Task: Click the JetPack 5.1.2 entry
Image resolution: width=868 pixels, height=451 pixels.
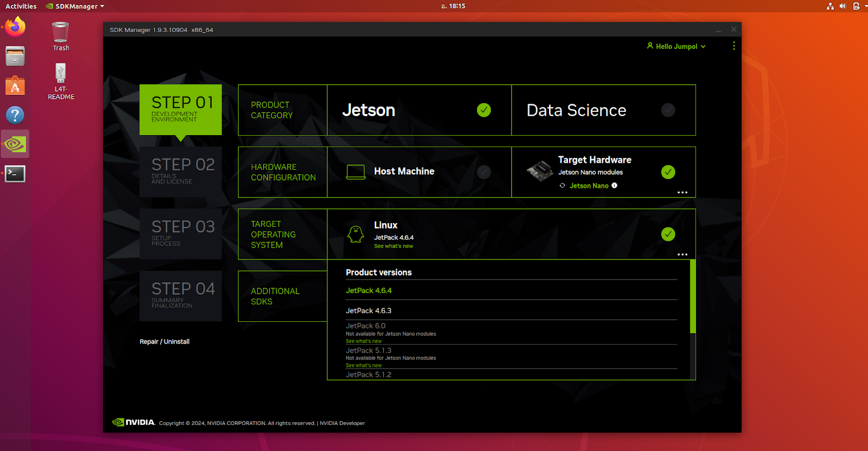Action: coord(368,374)
